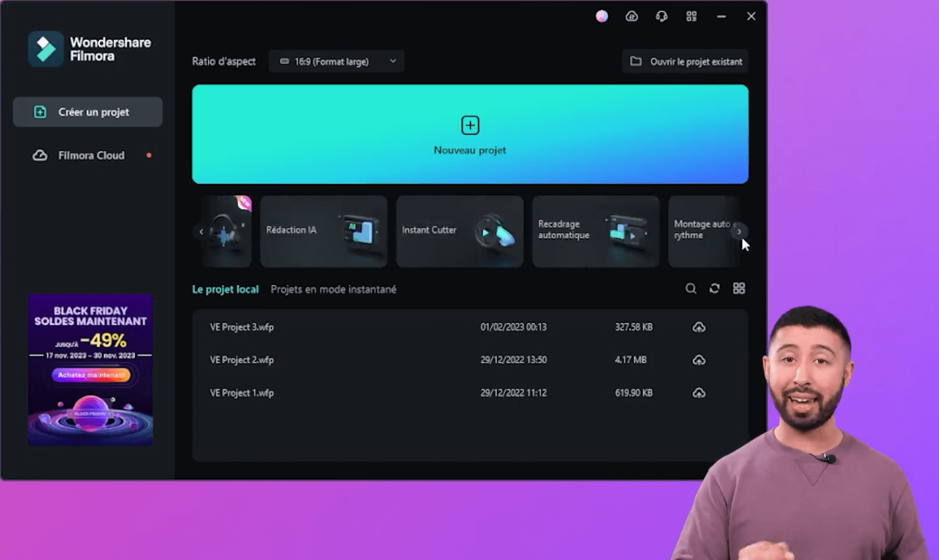Click the headset support icon
The width and height of the screenshot is (939, 560).
(x=661, y=17)
